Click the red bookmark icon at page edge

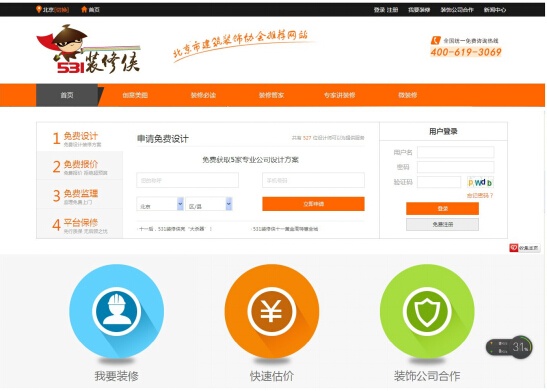point(514,248)
